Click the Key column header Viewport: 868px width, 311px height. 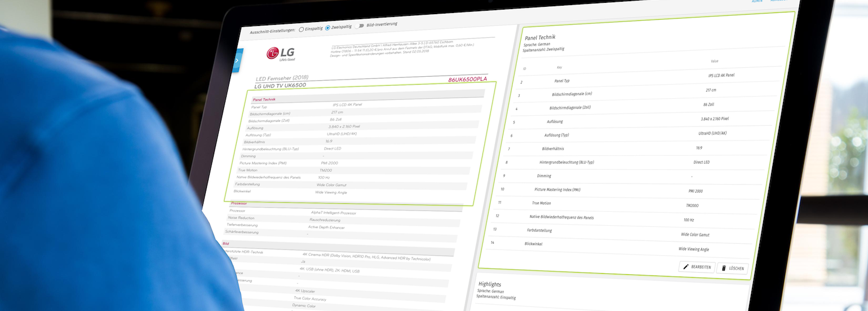pyautogui.click(x=559, y=68)
